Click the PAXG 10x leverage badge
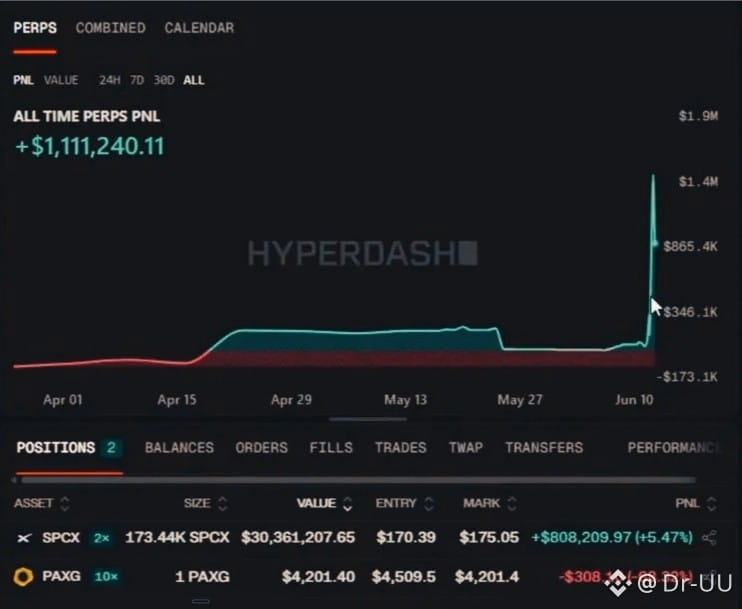Image resolution: width=742 pixels, height=609 pixels. click(x=106, y=576)
